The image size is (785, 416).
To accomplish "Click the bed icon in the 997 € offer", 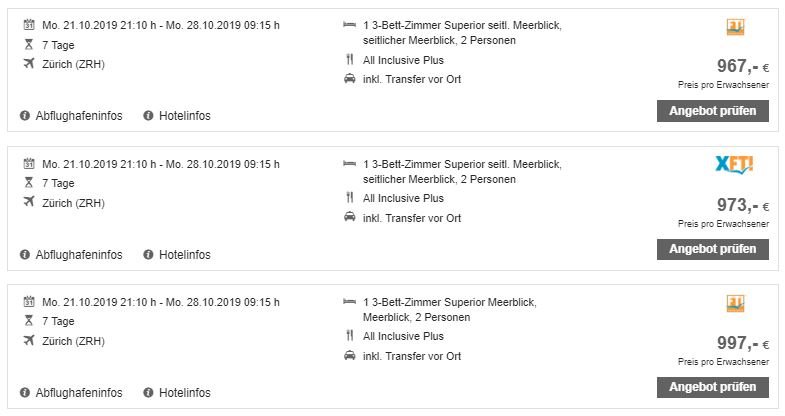I will click(349, 302).
